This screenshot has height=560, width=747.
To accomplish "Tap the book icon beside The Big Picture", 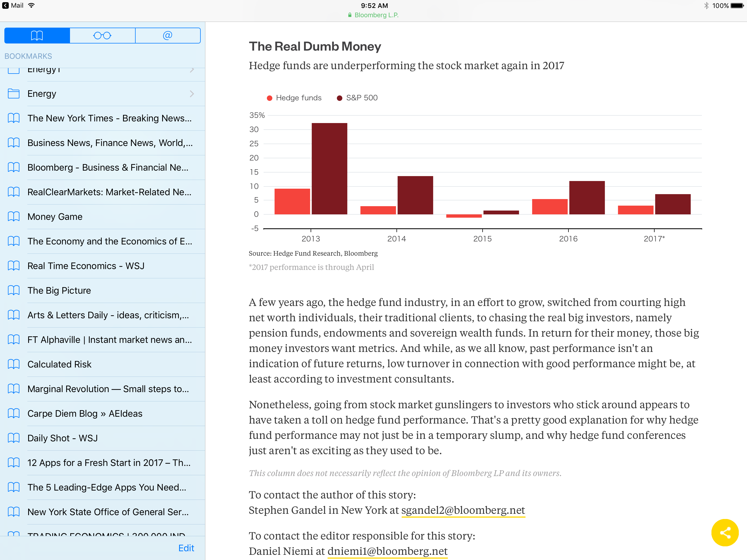I will pos(13,290).
